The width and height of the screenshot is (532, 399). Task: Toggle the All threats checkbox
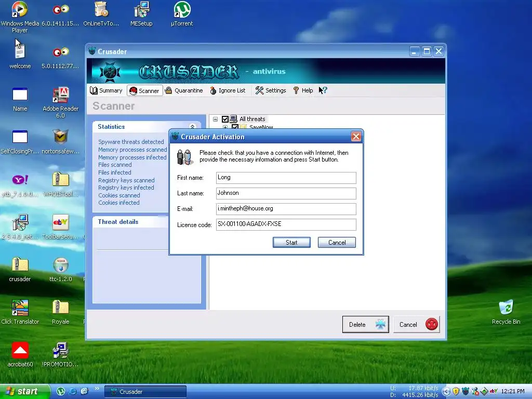click(225, 119)
